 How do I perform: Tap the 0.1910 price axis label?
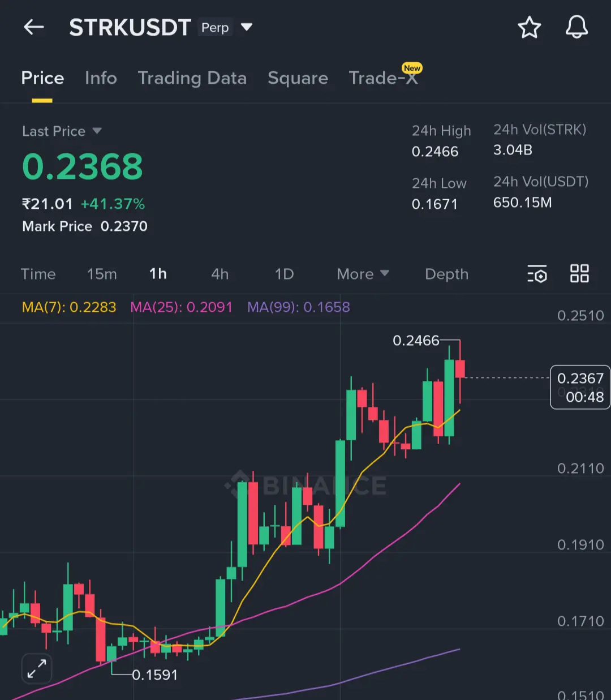tap(580, 545)
